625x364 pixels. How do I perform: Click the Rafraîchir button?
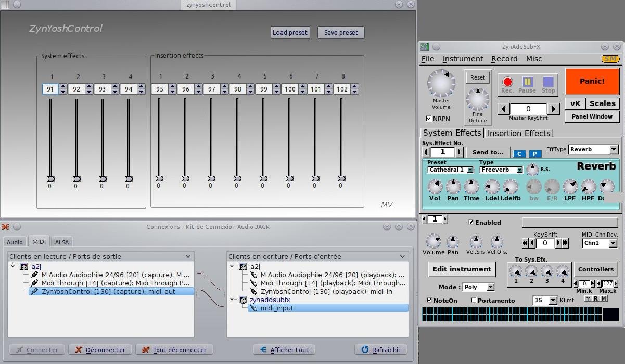click(x=381, y=349)
